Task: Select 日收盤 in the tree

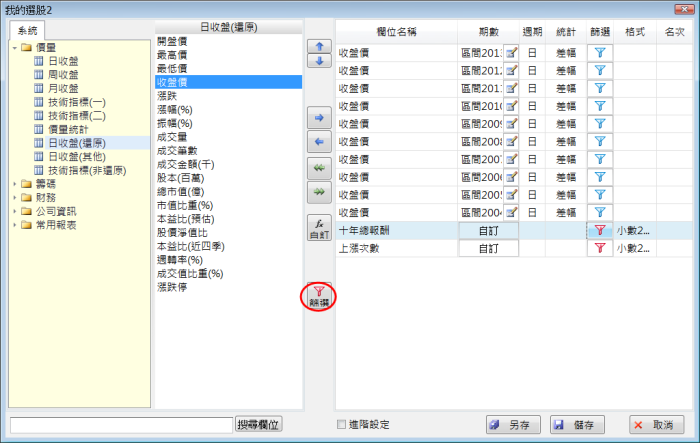Action: pyautogui.click(x=63, y=61)
